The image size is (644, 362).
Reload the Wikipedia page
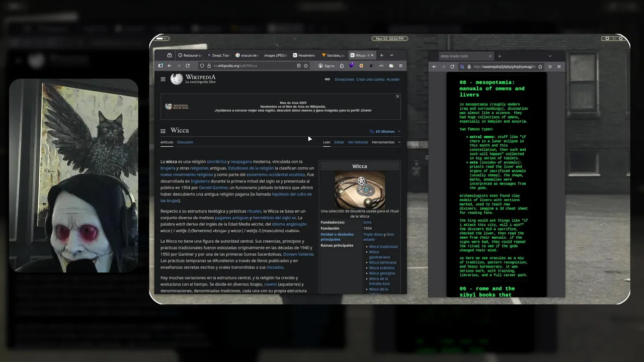tap(188, 66)
